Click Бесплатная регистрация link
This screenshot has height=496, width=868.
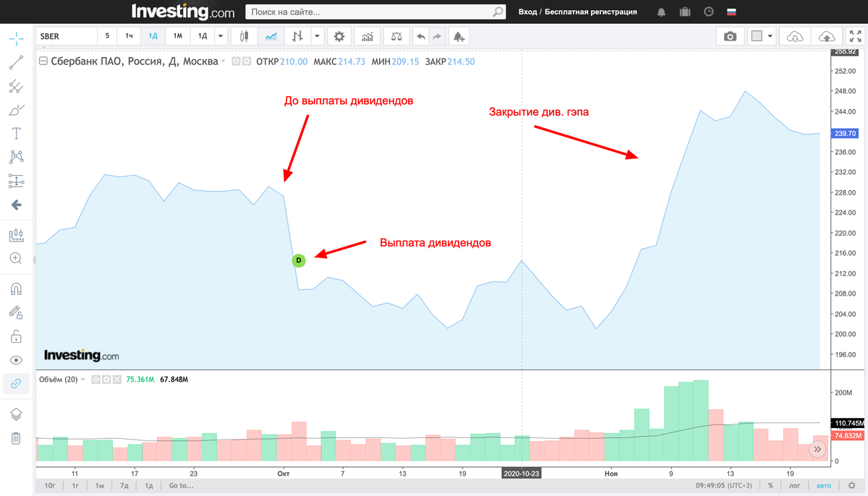[x=591, y=12]
